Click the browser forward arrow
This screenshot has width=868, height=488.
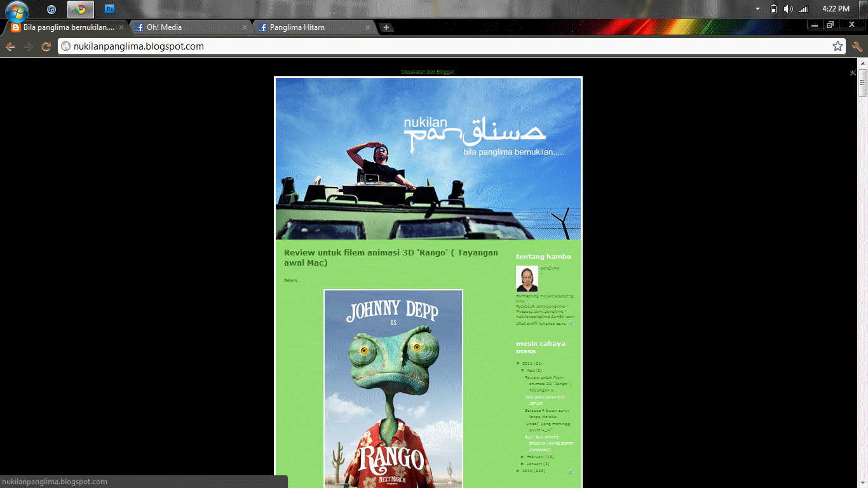click(x=29, y=46)
